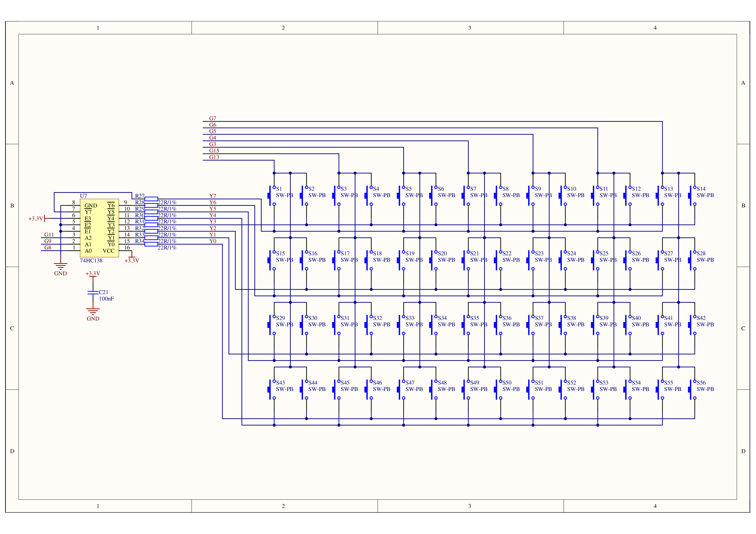Select the 74HC138 decoder chip U7
Viewport: 756px width, 534px height.
point(99,228)
